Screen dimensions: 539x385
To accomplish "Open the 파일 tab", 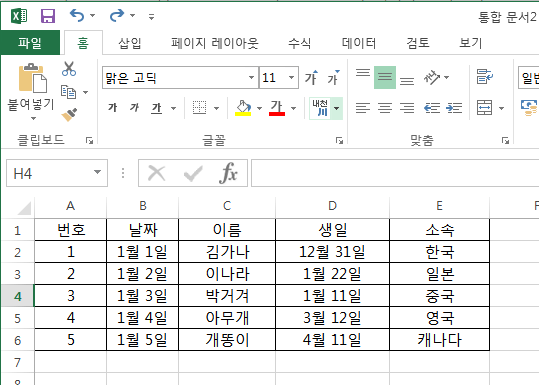I will (30, 43).
